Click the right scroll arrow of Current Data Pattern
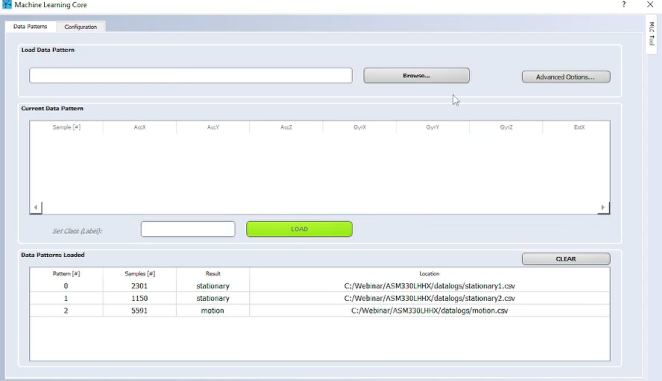The height and width of the screenshot is (381, 662). pyautogui.click(x=603, y=207)
